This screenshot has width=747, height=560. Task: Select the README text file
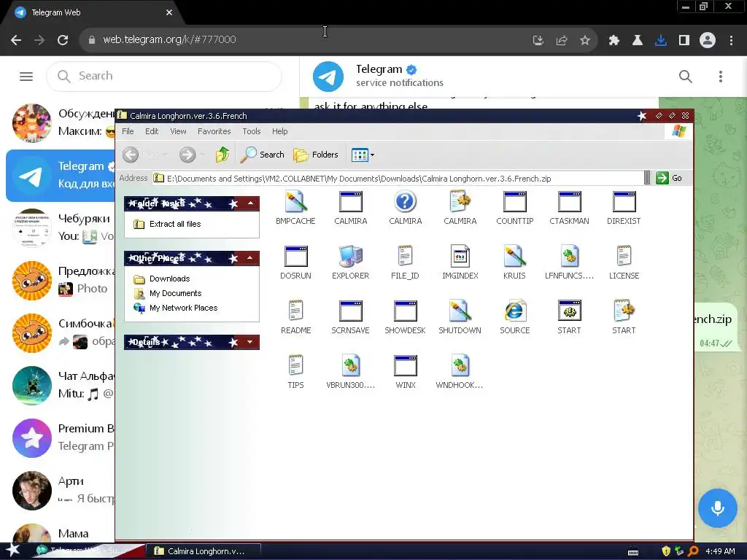pos(295,311)
